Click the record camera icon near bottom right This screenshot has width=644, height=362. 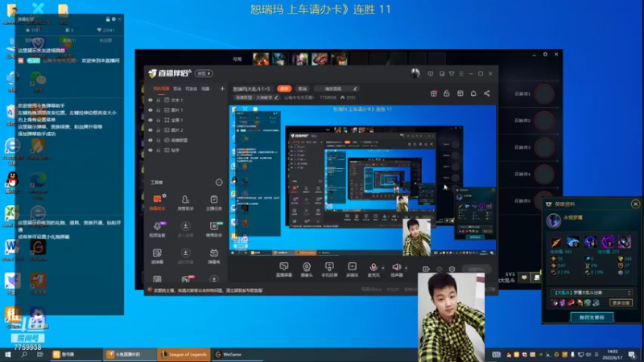pyautogui.click(x=426, y=269)
